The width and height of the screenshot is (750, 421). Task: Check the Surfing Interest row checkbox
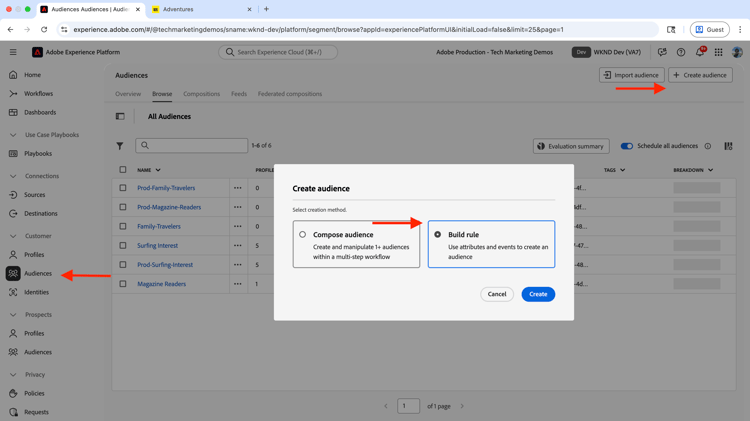coord(123,245)
